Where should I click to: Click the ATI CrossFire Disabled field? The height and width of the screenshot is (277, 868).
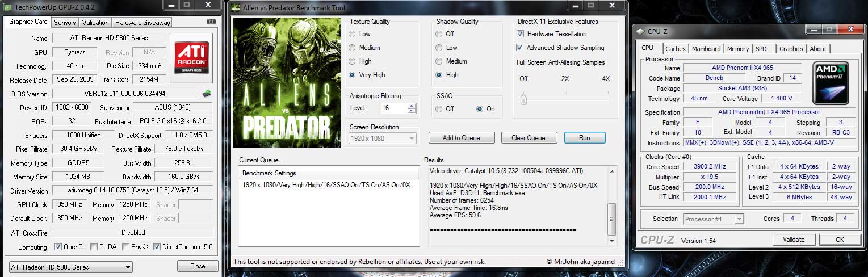coord(133,233)
